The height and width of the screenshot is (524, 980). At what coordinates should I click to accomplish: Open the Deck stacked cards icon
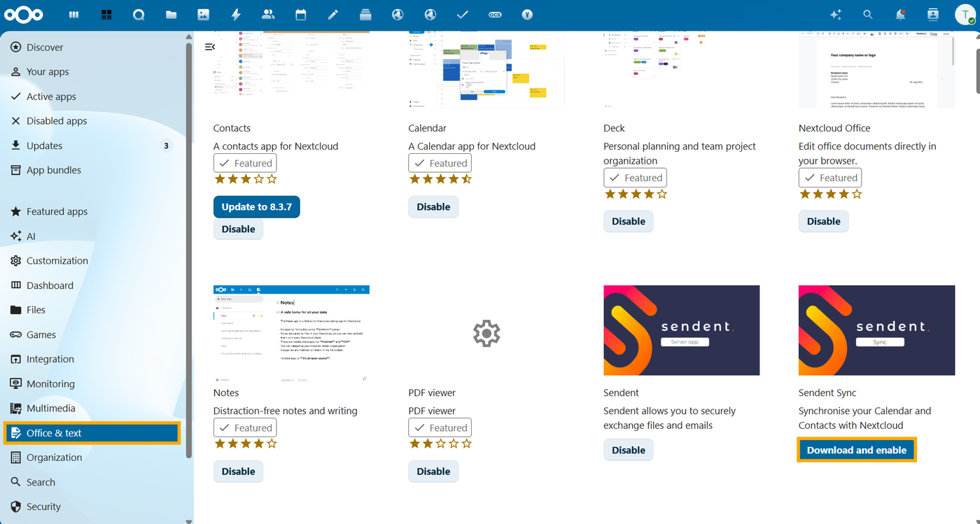(x=365, y=15)
